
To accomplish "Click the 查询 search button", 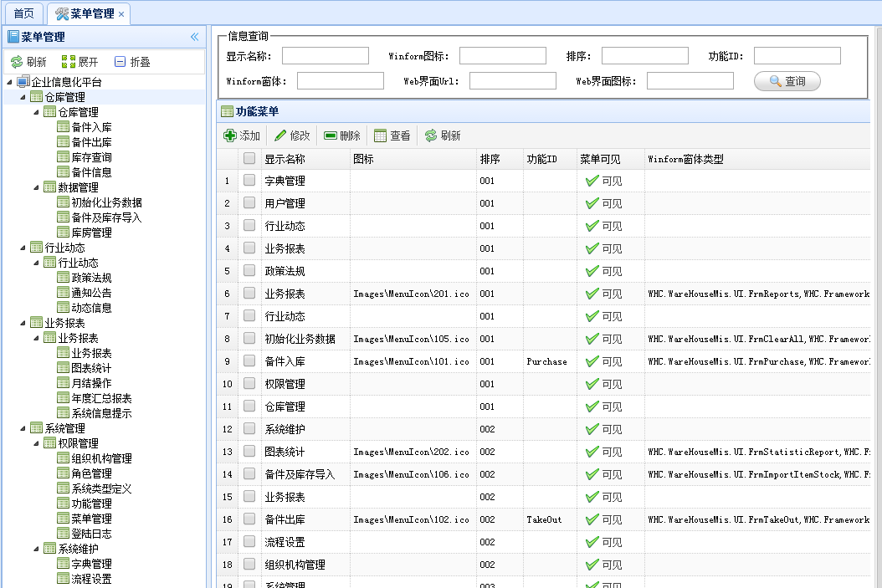I will coord(787,81).
